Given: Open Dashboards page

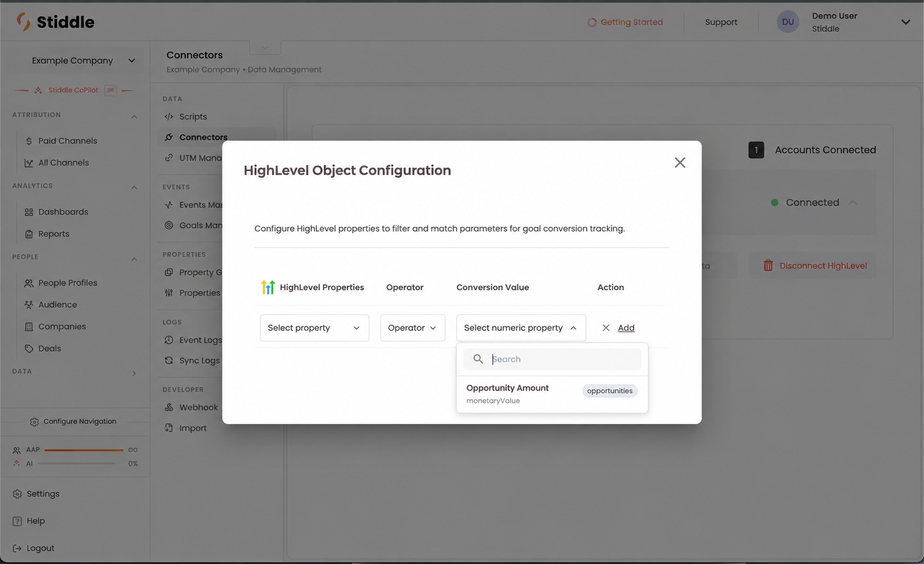Looking at the screenshot, I should tap(63, 212).
